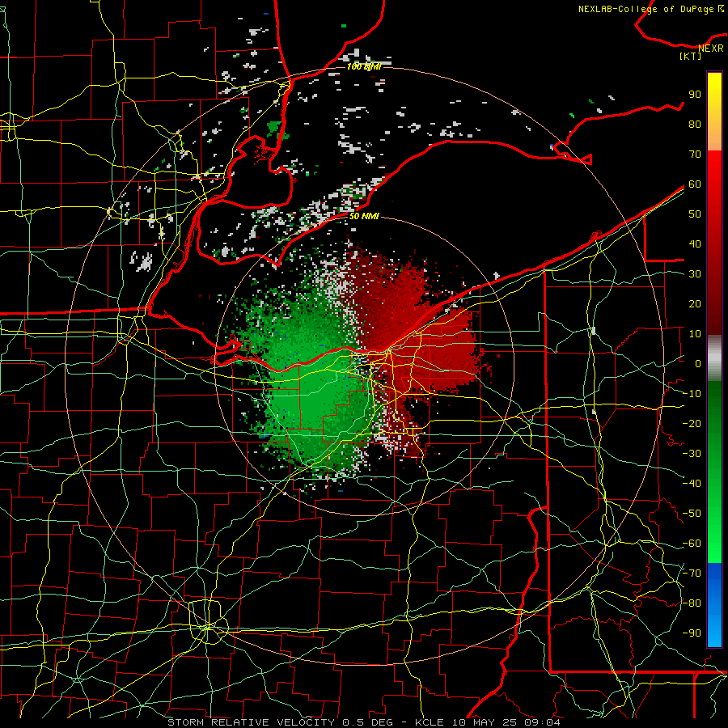Click the positive 20 scale value
The height and width of the screenshot is (728, 728).
point(695,303)
